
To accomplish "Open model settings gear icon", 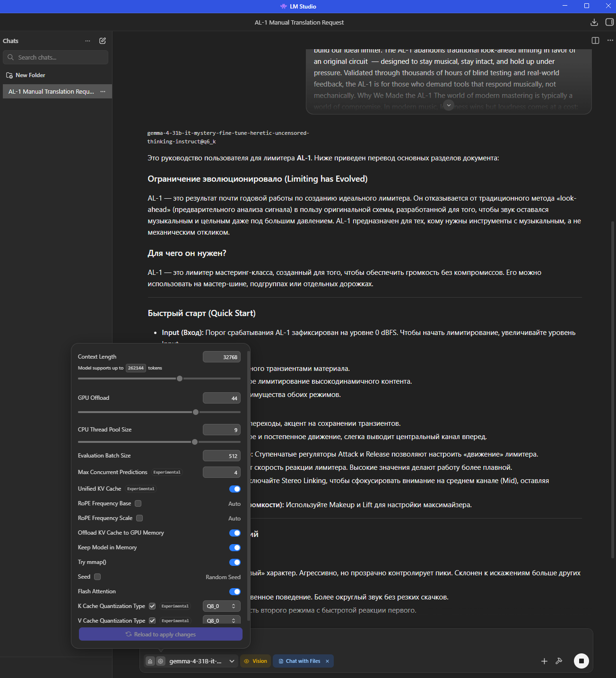I will tap(160, 661).
